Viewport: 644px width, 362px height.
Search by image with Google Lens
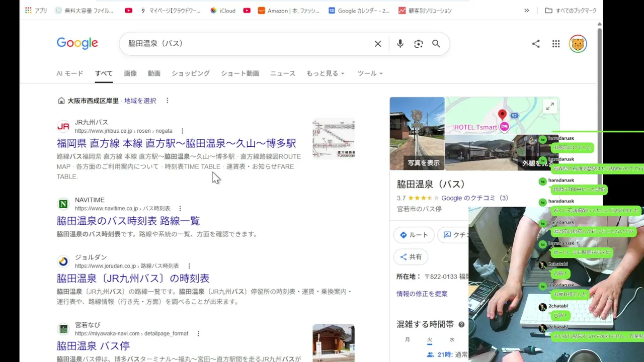click(419, 44)
